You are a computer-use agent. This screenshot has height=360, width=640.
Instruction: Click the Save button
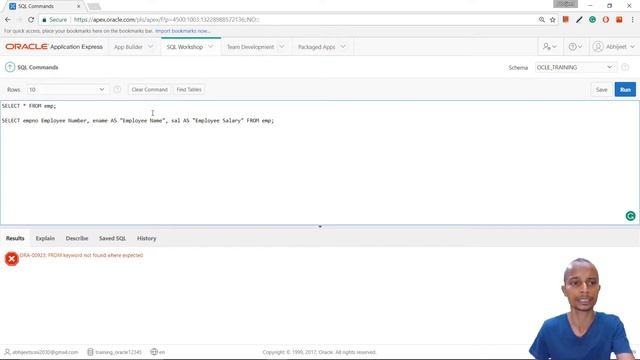coord(601,89)
